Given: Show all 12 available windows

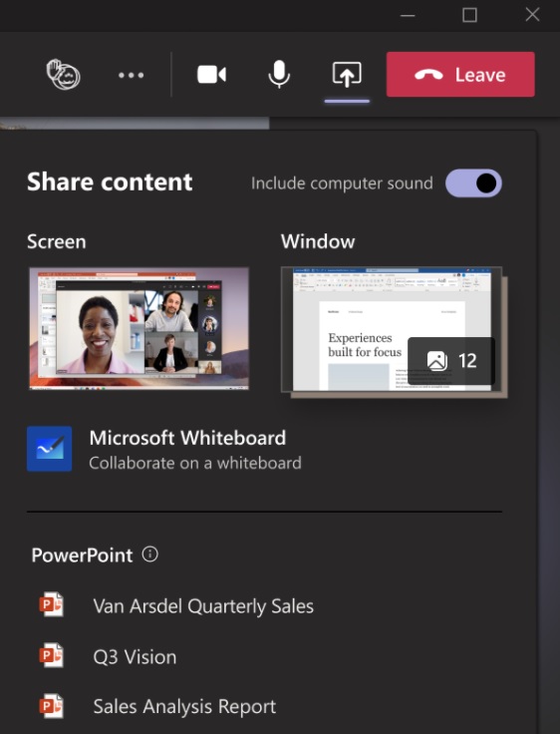Looking at the screenshot, I should 451,360.
